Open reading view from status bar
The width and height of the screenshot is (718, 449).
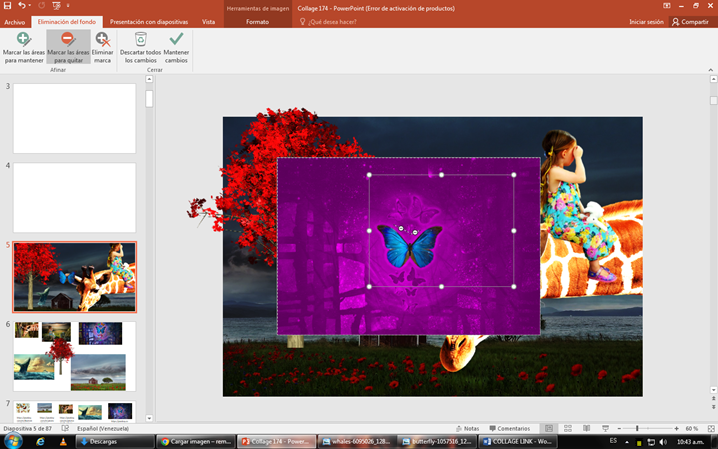pyautogui.click(x=587, y=428)
